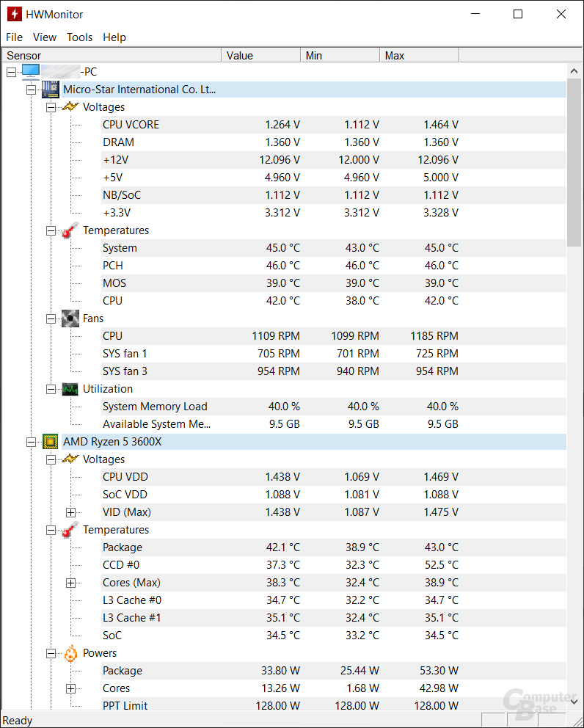Click the Max column header
The height and width of the screenshot is (728, 584).
[x=420, y=55]
